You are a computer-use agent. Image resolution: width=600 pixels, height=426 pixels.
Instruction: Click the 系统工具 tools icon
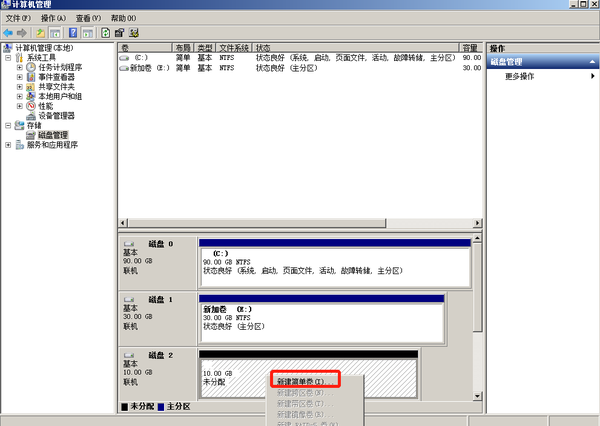pos(20,58)
